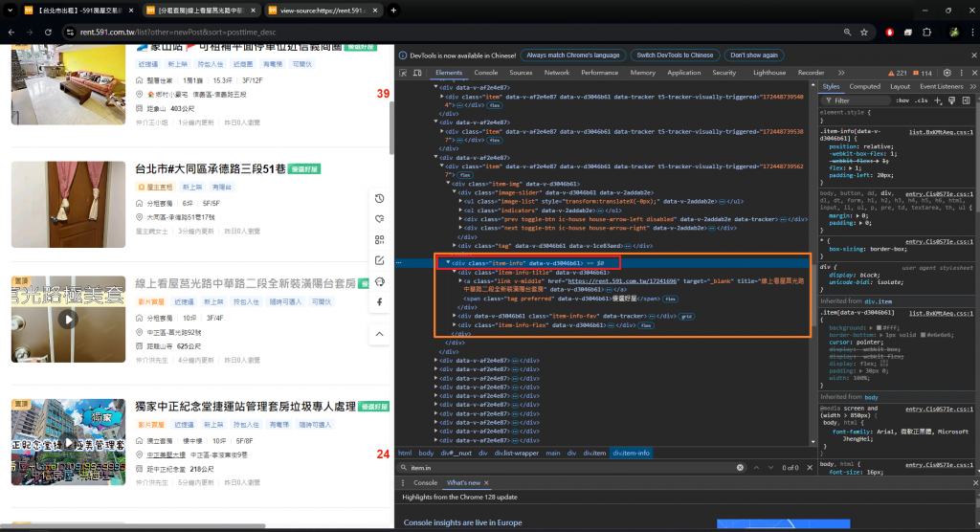This screenshot has height=532, width=980.
Task: Toggle the .cls class editor option
Action: click(922, 100)
